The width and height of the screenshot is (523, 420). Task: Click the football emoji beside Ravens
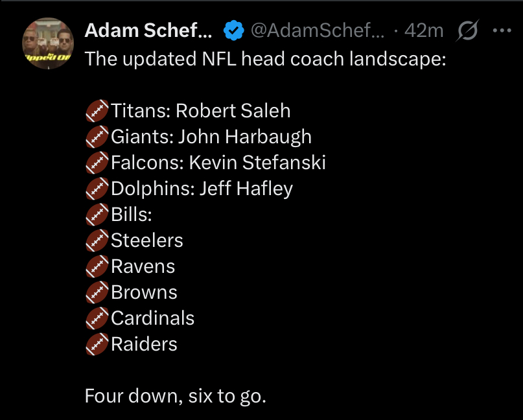coord(97,266)
